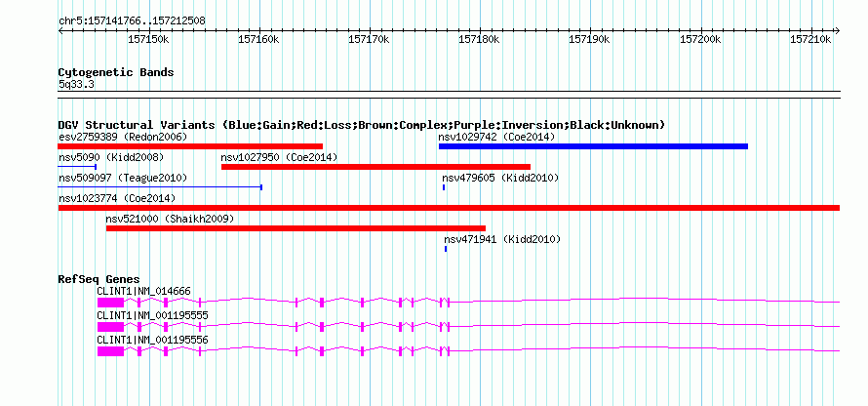Click the 157180k ruler tick label
The image size is (868, 406).
pos(480,39)
